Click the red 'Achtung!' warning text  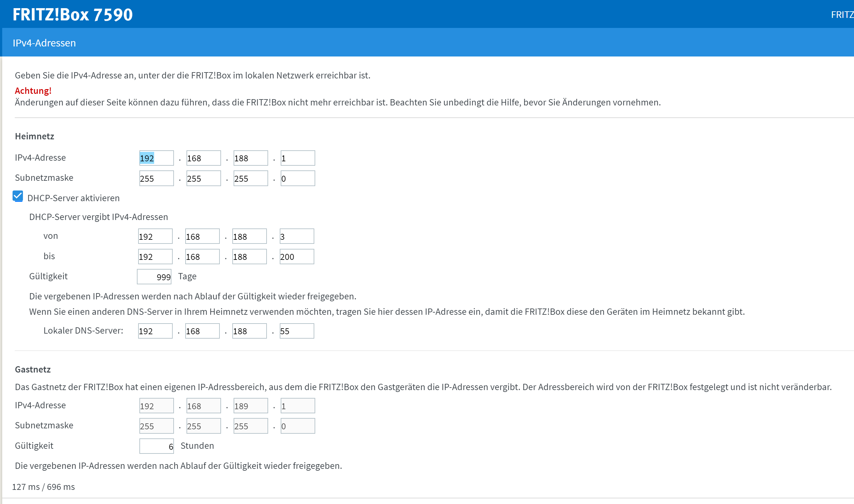(33, 91)
